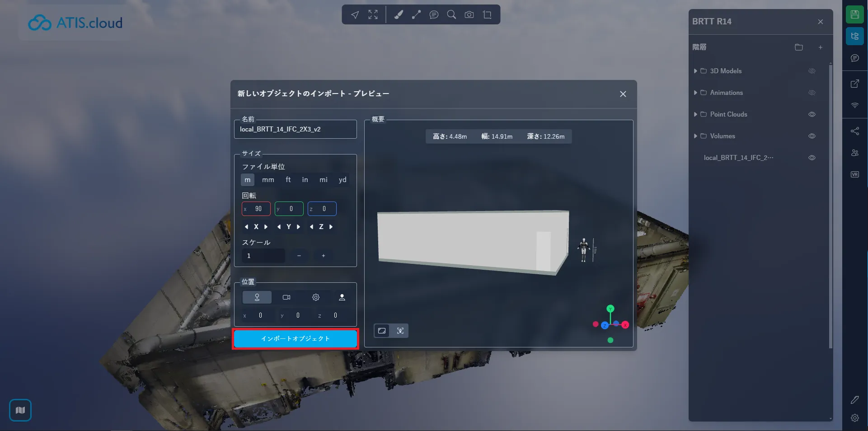The width and height of the screenshot is (868, 431).
Task: Click the green Y axis gizmo handle
Action: (x=610, y=309)
